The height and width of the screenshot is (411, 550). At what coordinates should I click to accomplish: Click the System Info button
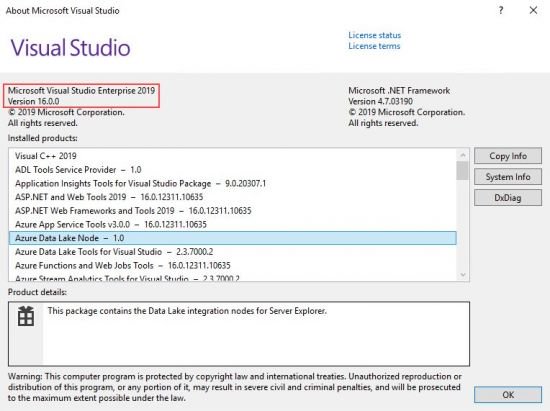[508, 177]
